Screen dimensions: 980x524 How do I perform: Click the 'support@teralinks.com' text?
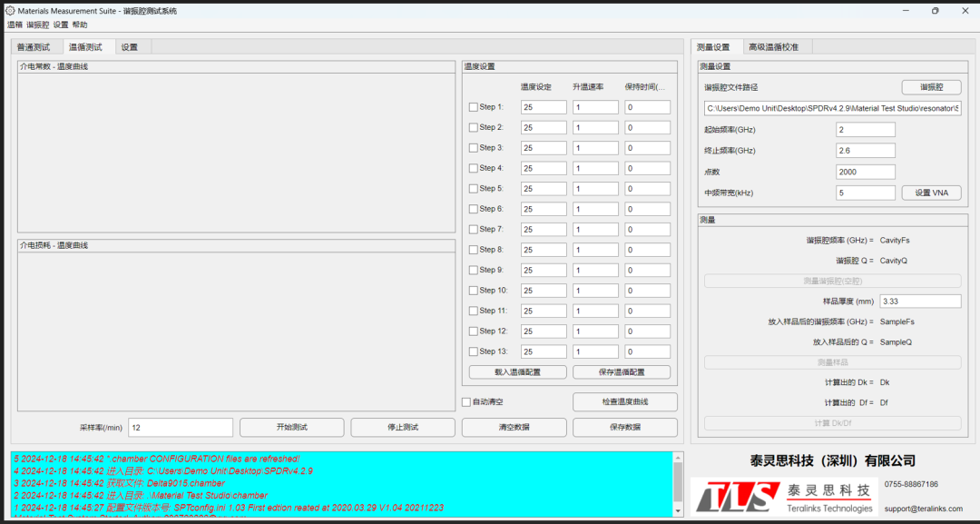tap(923, 509)
